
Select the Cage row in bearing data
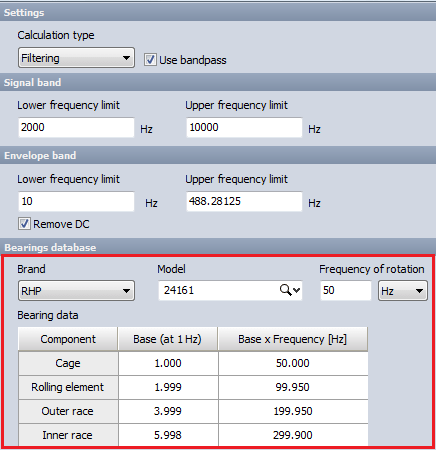click(x=193, y=363)
